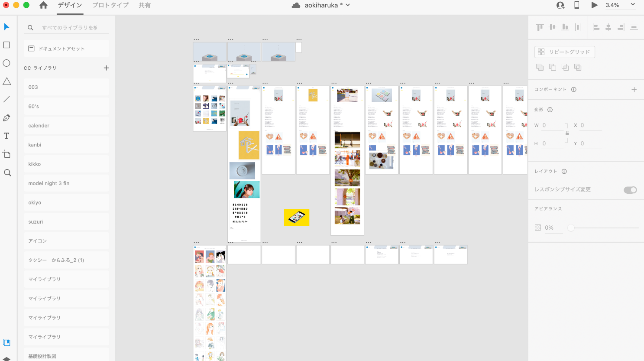The width and height of the screenshot is (644, 361).
Task: Select the Text tool
Action: pyautogui.click(x=6, y=136)
